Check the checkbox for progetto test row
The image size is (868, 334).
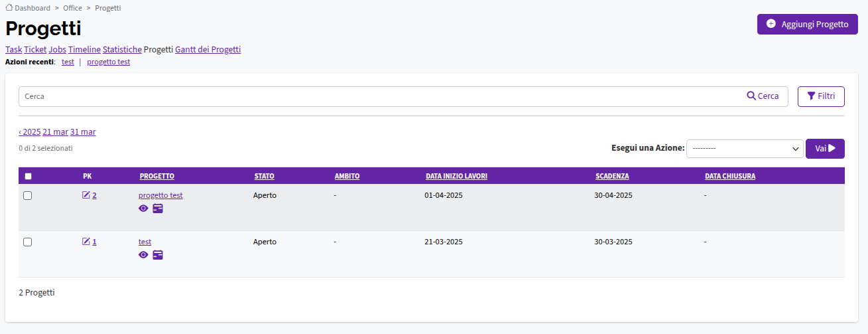28,195
